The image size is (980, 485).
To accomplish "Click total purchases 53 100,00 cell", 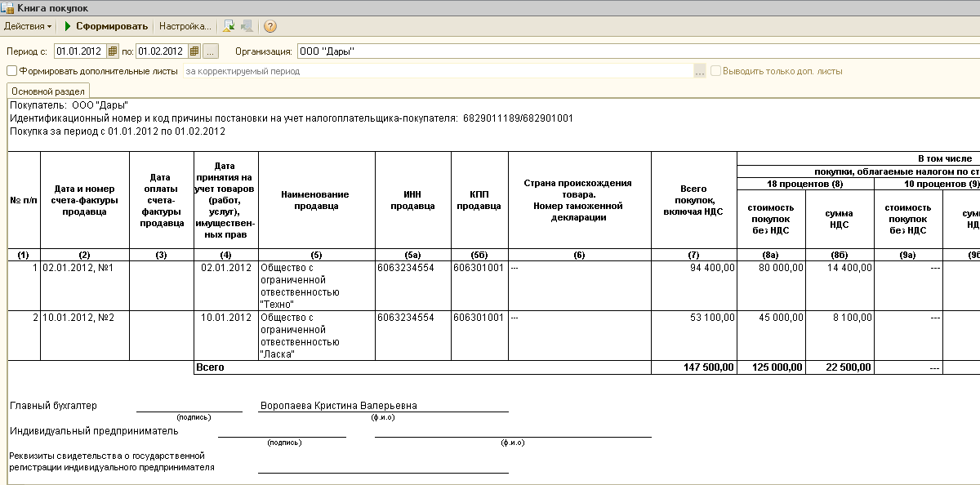I will pyautogui.click(x=694, y=336).
